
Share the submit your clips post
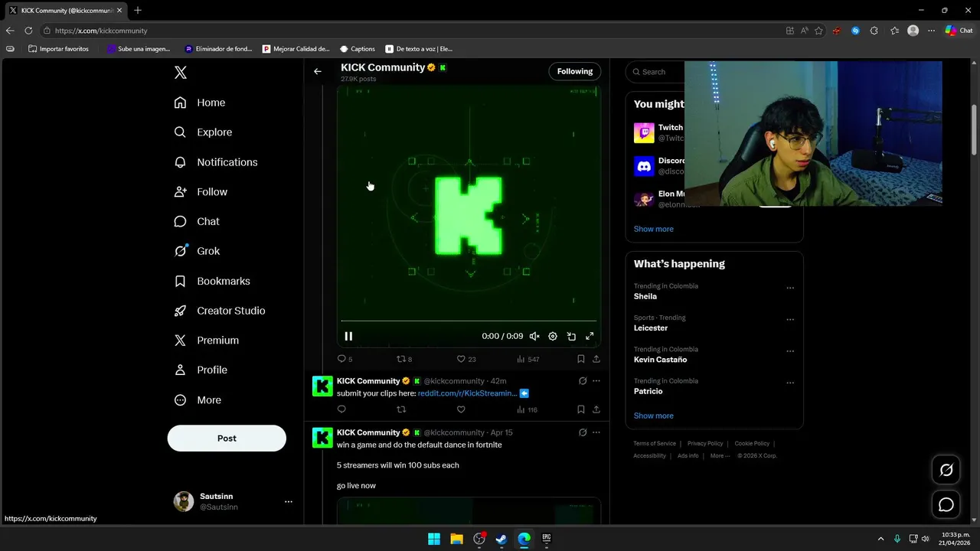point(596,409)
